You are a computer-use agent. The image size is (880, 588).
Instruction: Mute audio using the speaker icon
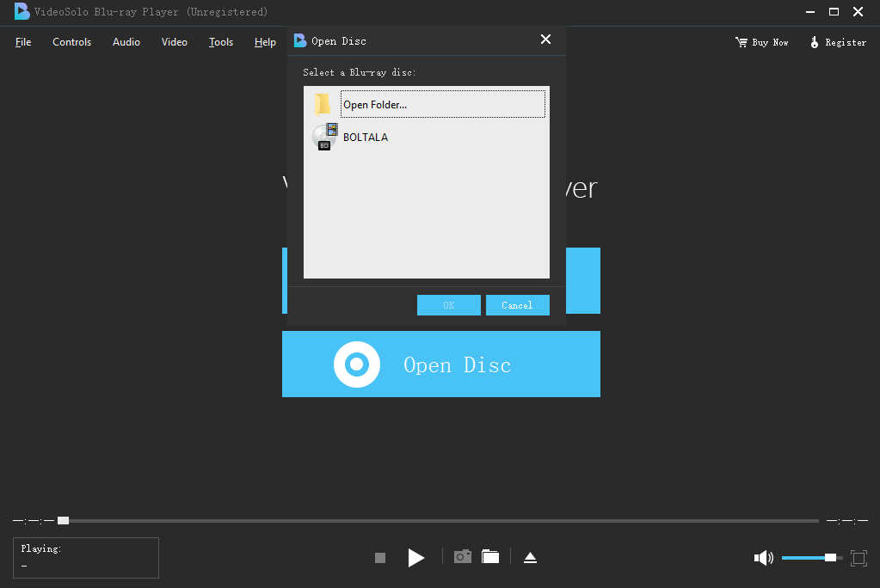pos(763,558)
